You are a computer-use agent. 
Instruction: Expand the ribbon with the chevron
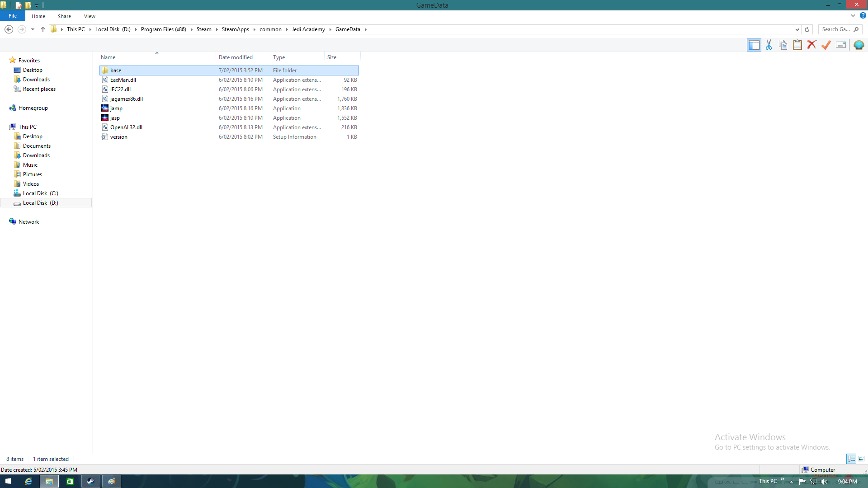853,16
